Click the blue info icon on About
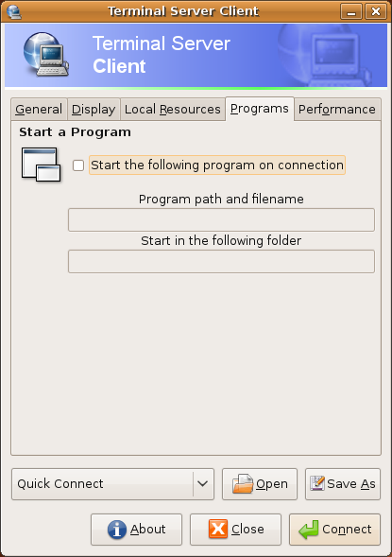Image resolution: width=392 pixels, height=557 pixels. [x=117, y=530]
